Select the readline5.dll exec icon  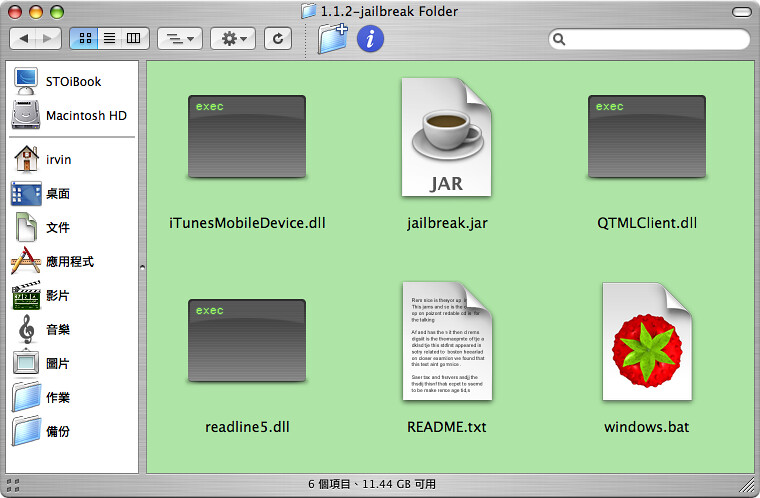[x=247, y=342]
